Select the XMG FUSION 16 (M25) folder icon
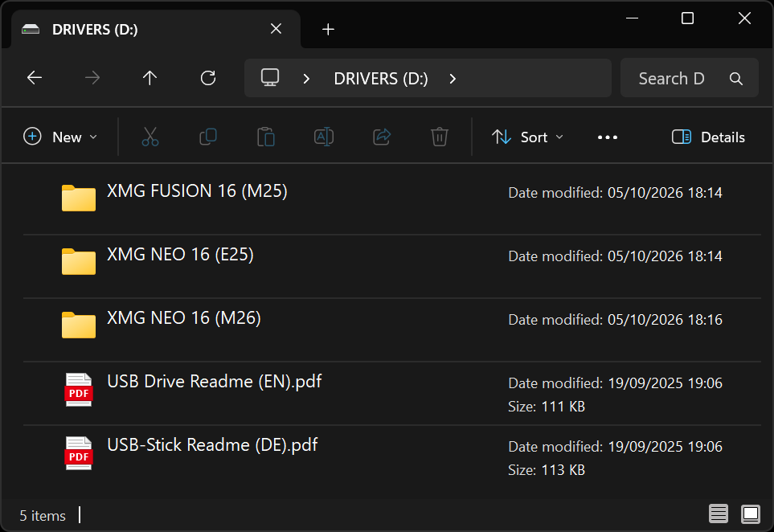This screenshot has height=532, width=774. point(79,198)
